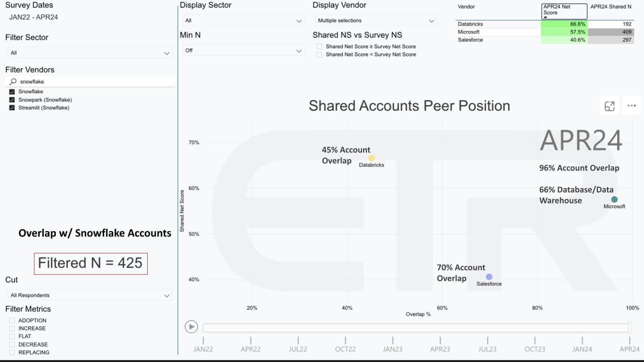Click the yellow Databricks data point
644x362 pixels.
pos(371,158)
